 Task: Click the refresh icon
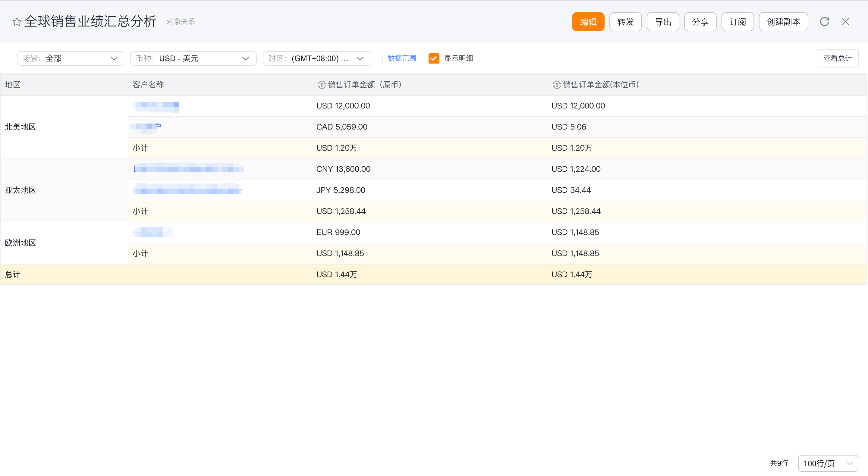824,22
